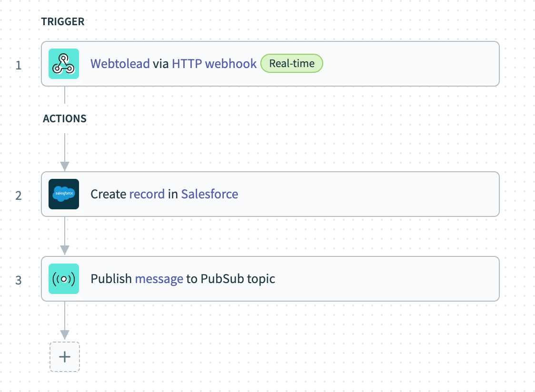Select step number 2
Image resolution: width=535 pixels, height=392 pixels.
19,195
